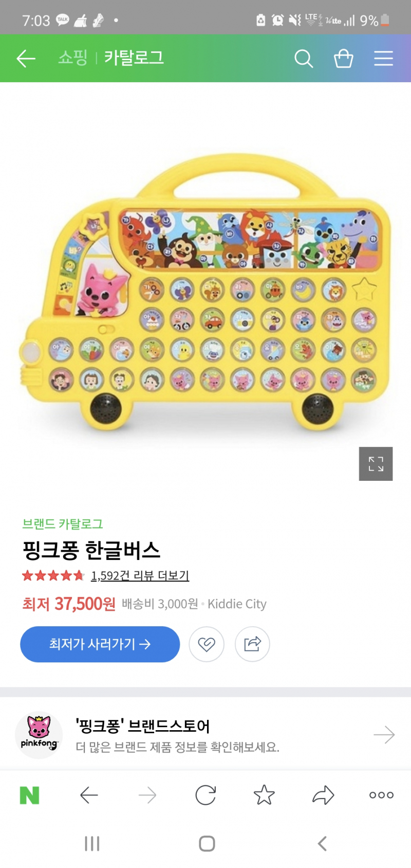
Task: Open 브랜드 카탈로그 link
Action: pos(63,524)
